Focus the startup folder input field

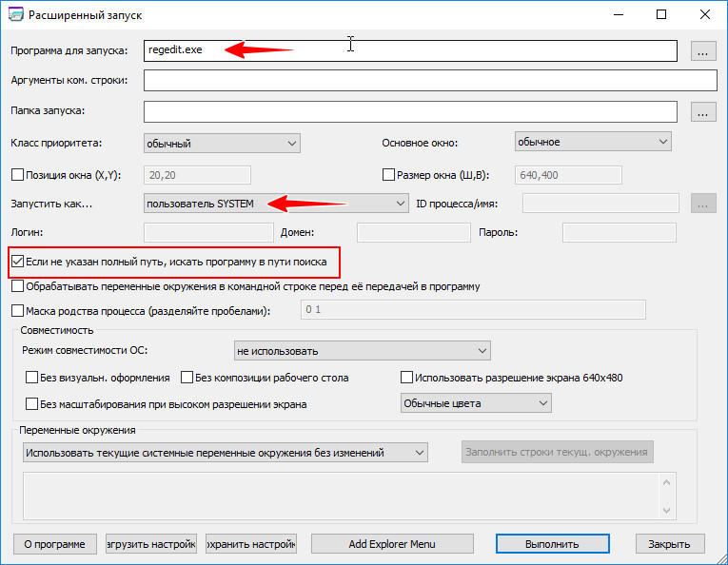[x=410, y=112]
